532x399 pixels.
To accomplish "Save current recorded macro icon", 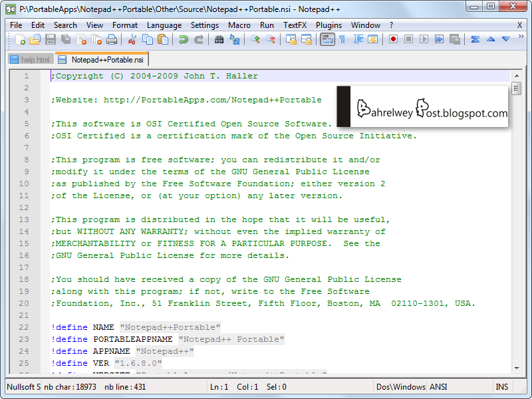I will pos(455,39).
